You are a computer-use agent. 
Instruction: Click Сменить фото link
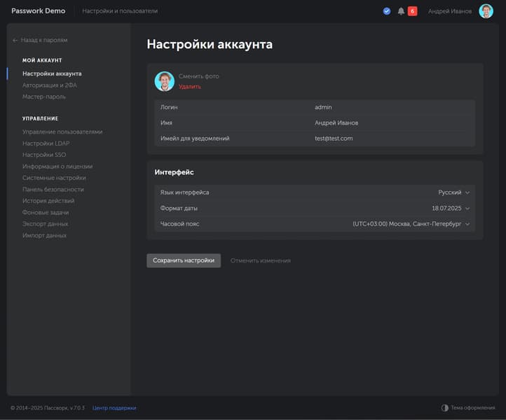[199, 76]
